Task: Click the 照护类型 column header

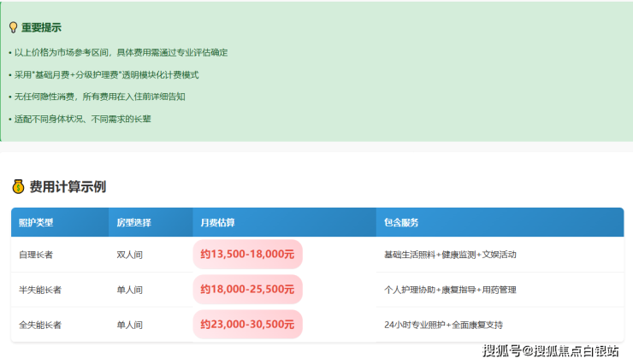Action: [36, 222]
